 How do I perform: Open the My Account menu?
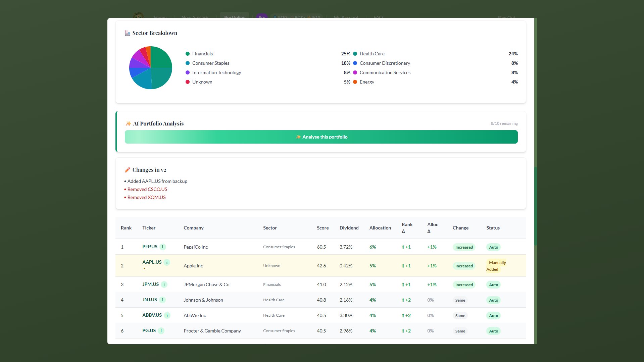pos(346,17)
